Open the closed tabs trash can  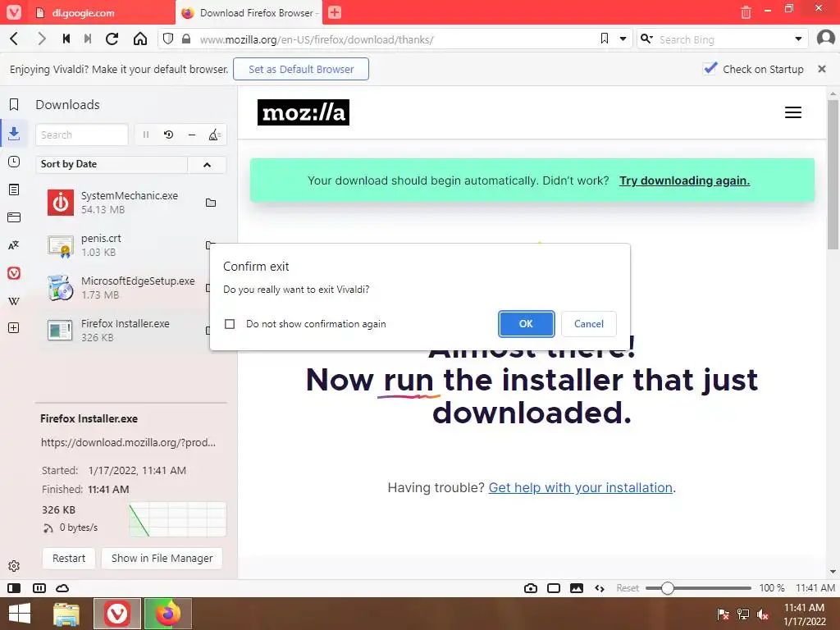pyautogui.click(x=746, y=11)
